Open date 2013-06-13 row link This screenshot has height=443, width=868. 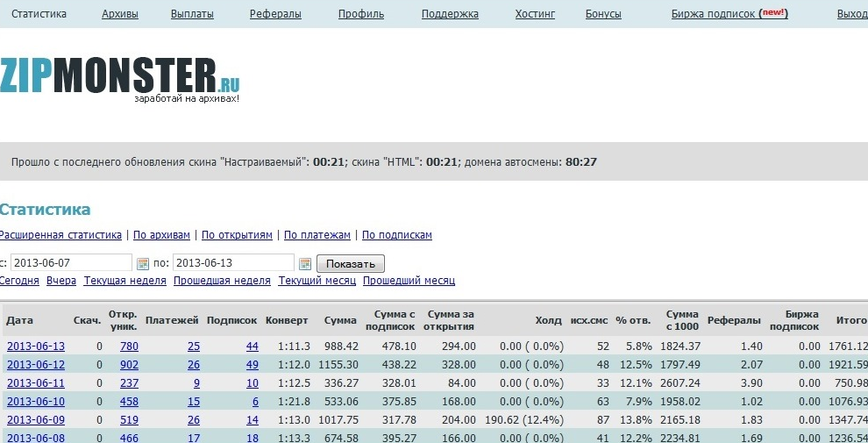click(x=36, y=347)
